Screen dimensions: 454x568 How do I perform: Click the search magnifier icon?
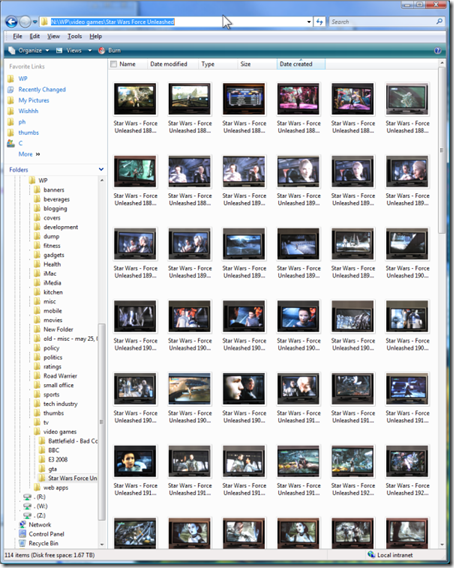(x=440, y=21)
